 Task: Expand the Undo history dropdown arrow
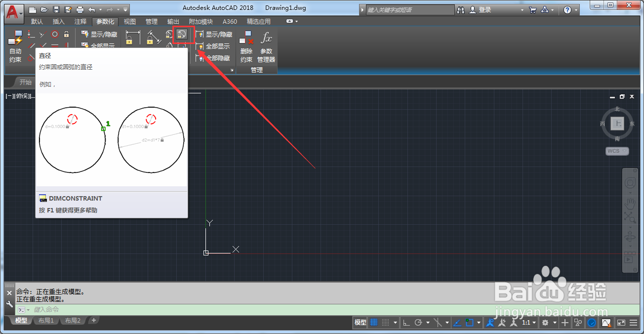pyautogui.click(x=100, y=9)
